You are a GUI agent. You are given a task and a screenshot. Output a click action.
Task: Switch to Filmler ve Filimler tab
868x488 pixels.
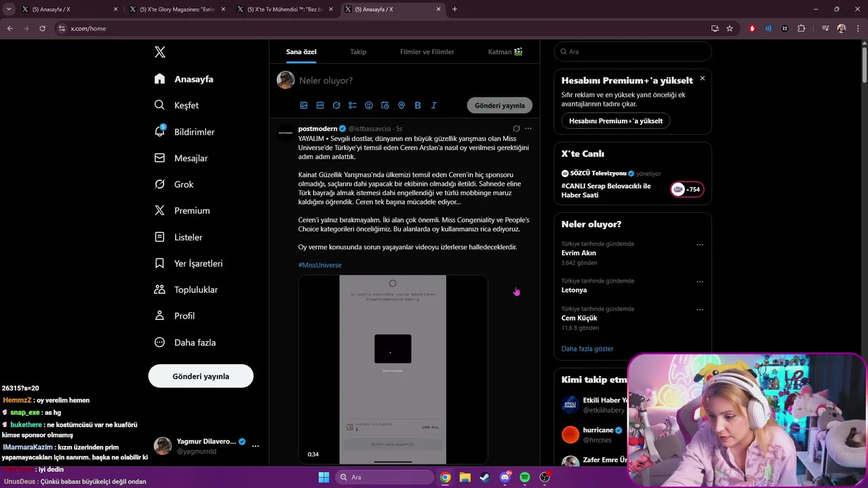click(x=427, y=52)
